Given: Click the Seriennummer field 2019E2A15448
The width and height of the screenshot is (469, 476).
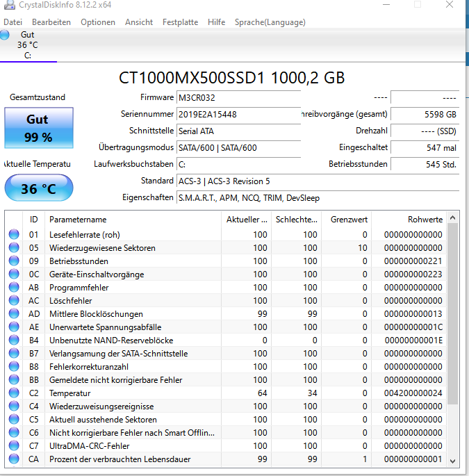Looking at the screenshot, I should 238,115.
